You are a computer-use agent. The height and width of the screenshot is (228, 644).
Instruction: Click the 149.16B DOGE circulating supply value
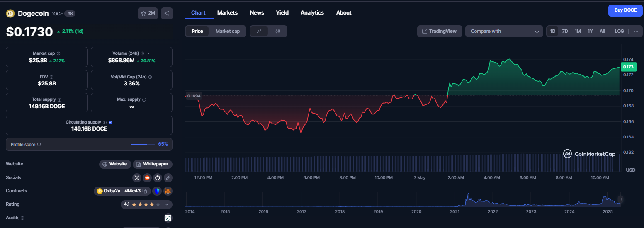tap(89, 129)
